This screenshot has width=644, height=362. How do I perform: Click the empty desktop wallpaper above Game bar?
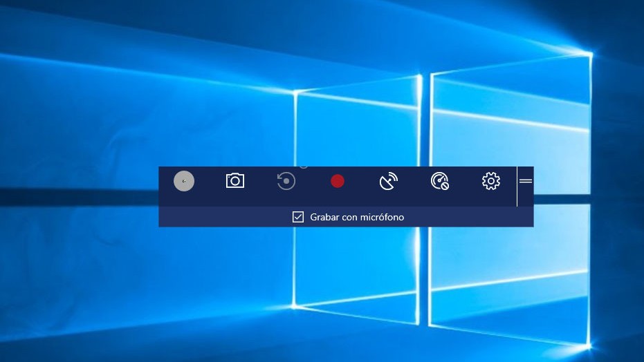coord(208,83)
